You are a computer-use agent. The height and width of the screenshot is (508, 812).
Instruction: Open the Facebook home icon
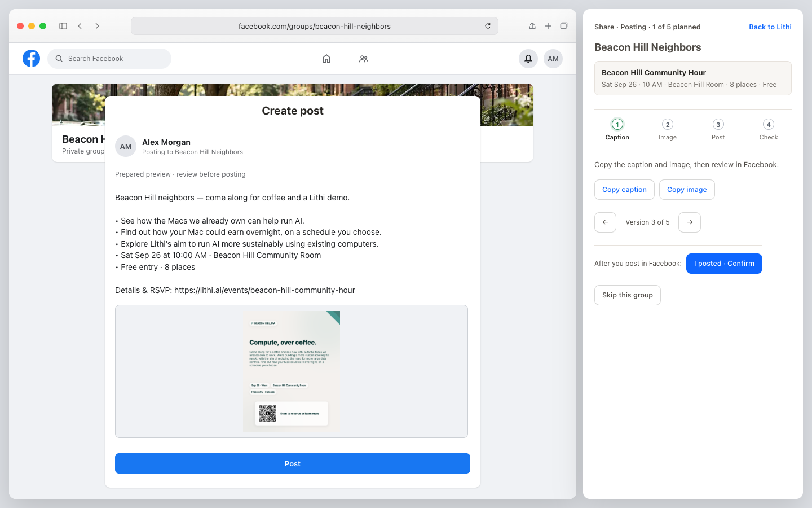[x=326, y=59]
